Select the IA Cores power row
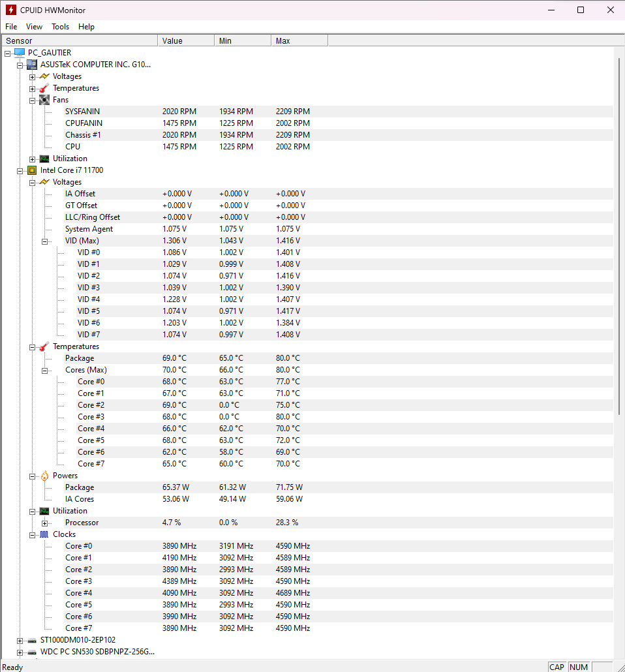This screenshot has height=672, width=625. 339,499
